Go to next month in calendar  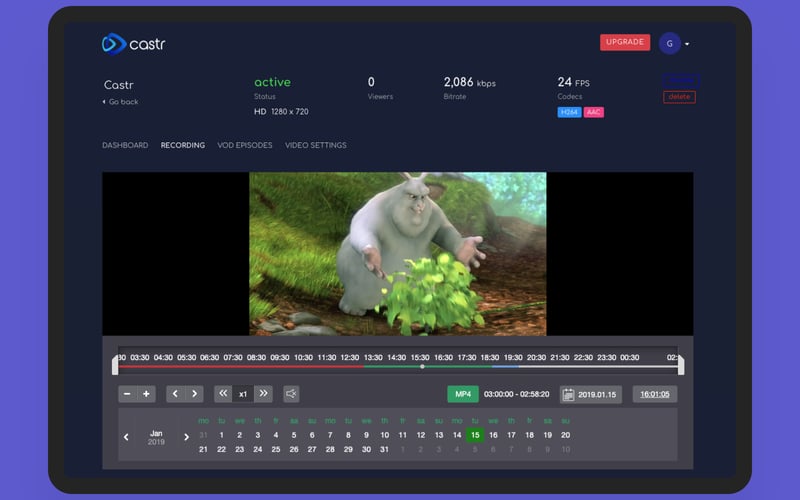click(186, 437)
